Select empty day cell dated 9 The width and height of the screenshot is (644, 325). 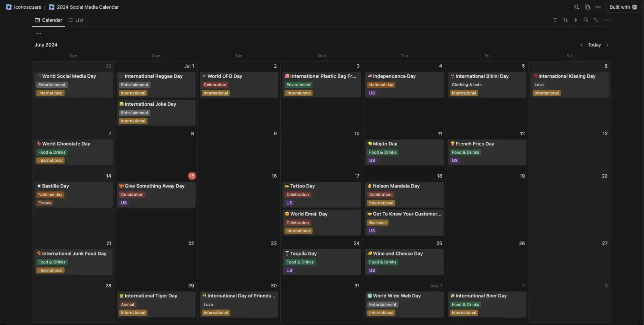(x=239, y=149)
